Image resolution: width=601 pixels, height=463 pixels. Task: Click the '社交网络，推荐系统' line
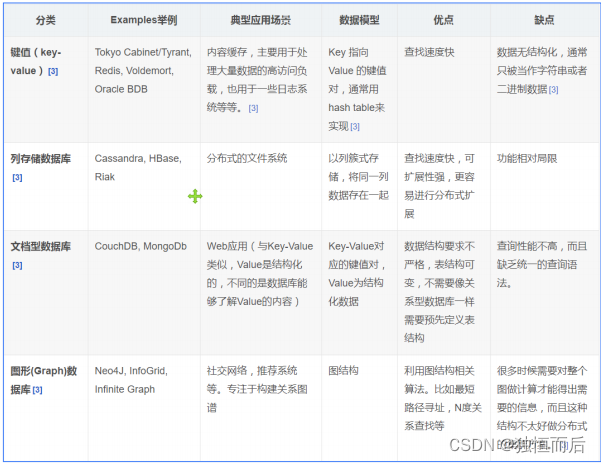[252, 371]
